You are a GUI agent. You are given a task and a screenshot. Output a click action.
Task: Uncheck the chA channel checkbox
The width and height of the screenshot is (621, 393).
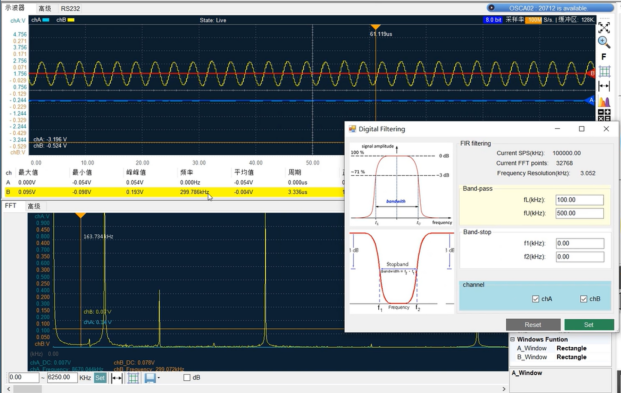click(535, 299)
